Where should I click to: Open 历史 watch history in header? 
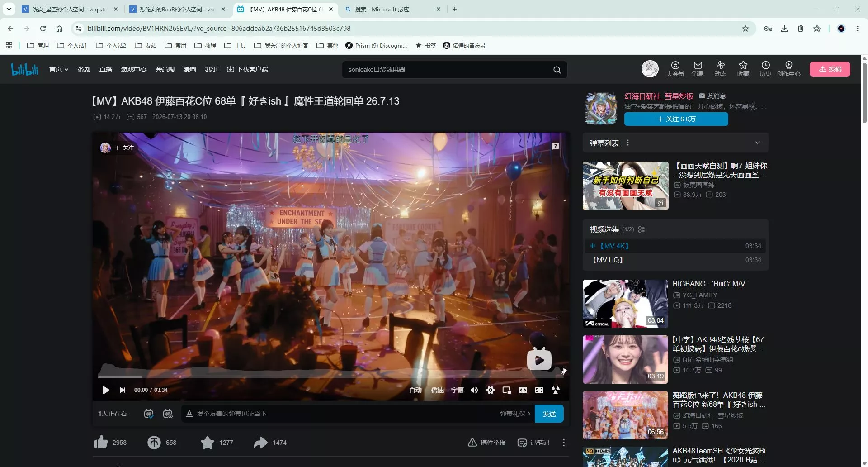pos(765,69)
